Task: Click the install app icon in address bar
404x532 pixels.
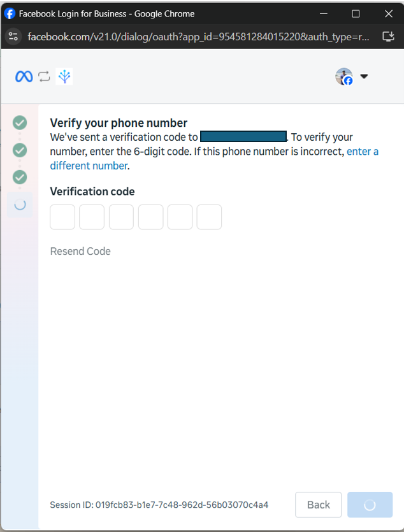Action: [389, 36]
